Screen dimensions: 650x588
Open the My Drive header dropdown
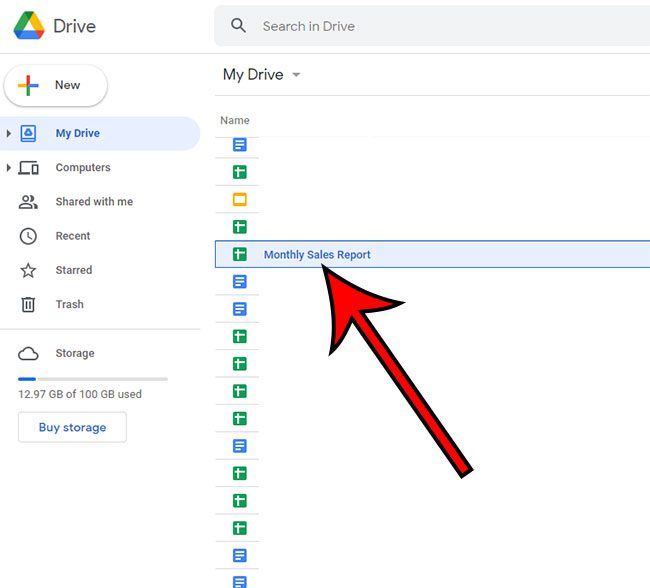tap(296, 75)
